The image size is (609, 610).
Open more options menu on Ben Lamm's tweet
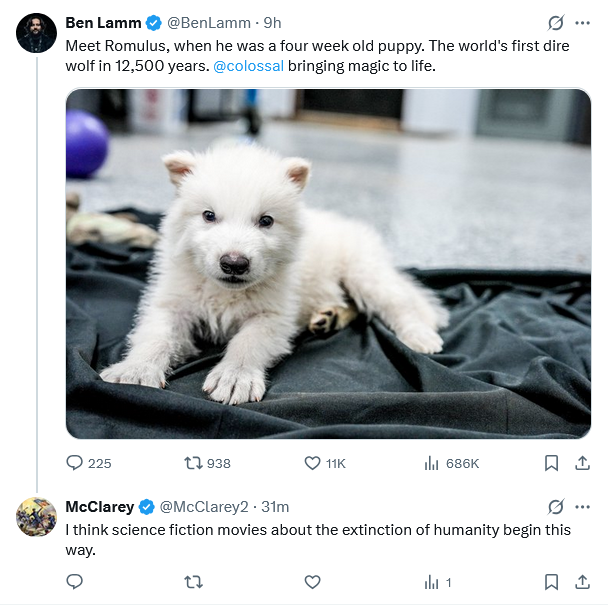click(582, 23)
